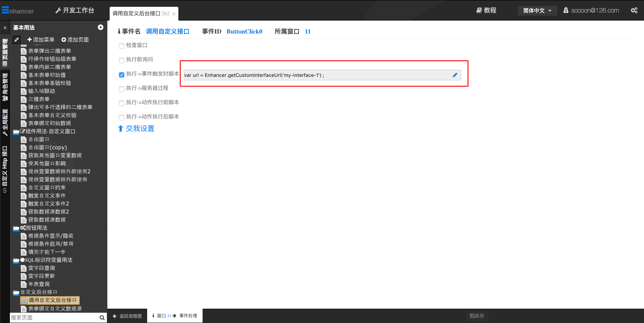This screenshot has width=644, height=323.
Task: Click the search magnifier icon
Action: (x=102, y=317)
